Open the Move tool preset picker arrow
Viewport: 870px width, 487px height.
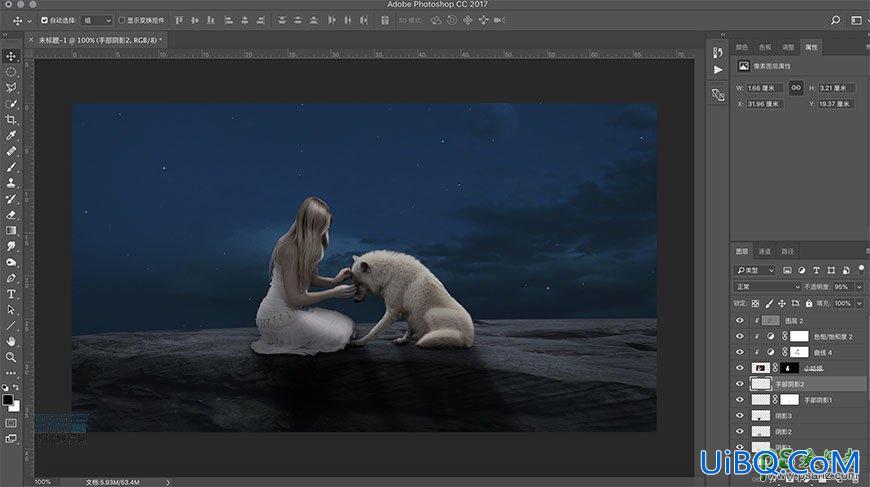pyautogui.click(x=29, y=21)
